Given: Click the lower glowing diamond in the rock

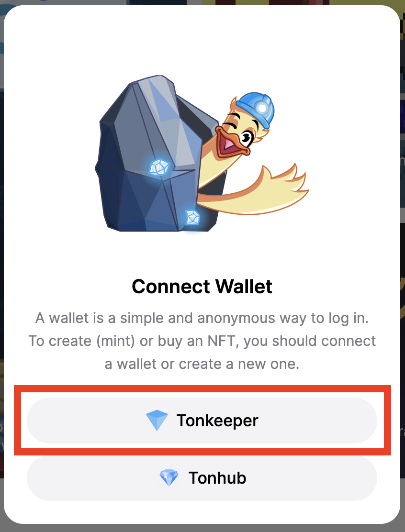Looking at the screenshot, I should [193, 217].
